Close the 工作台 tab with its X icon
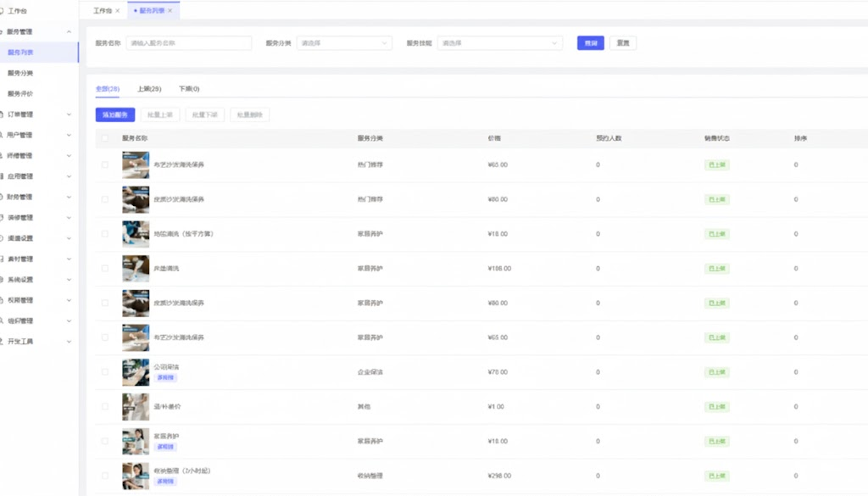 (117, 11)
